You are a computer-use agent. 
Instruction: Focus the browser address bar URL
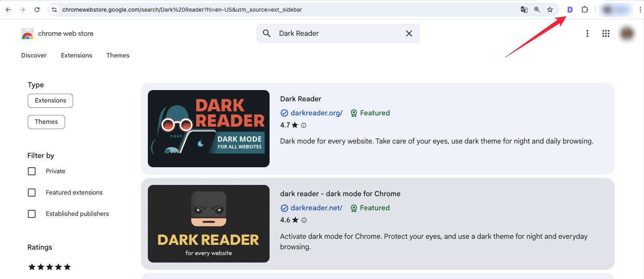(182, 10)
